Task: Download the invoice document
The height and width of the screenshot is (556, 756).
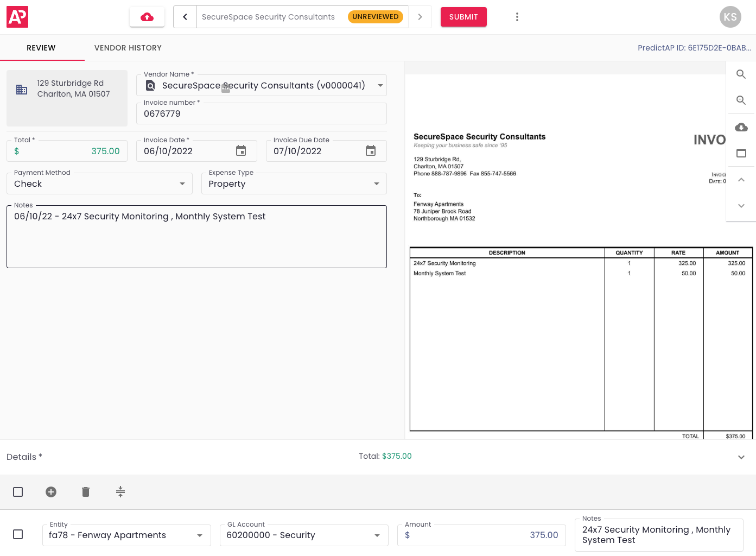Action: [741, 127]
